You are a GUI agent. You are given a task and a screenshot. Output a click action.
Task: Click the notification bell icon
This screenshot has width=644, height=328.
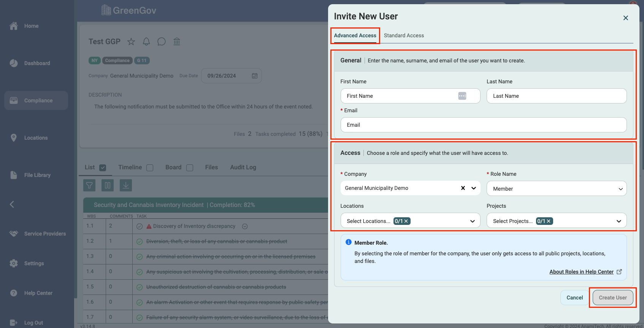pyautogui.click(x=146, y=41)
